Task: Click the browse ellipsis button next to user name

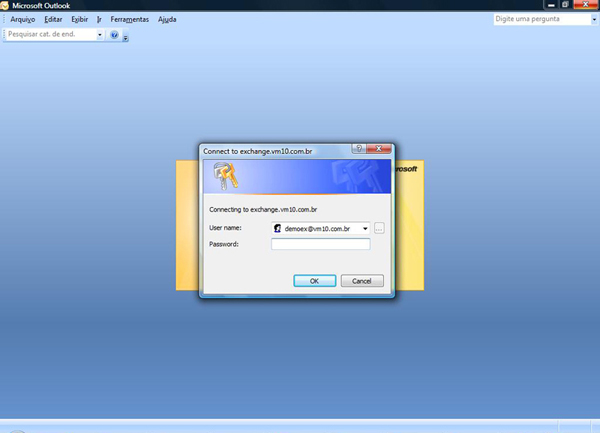Action: (x=379, y=228)
